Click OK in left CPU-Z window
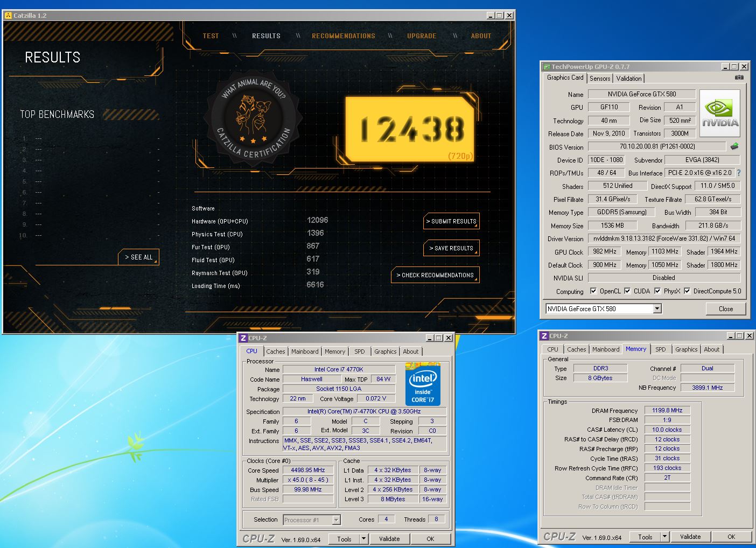This screenshot has height=548, width=756. point(430,539)
